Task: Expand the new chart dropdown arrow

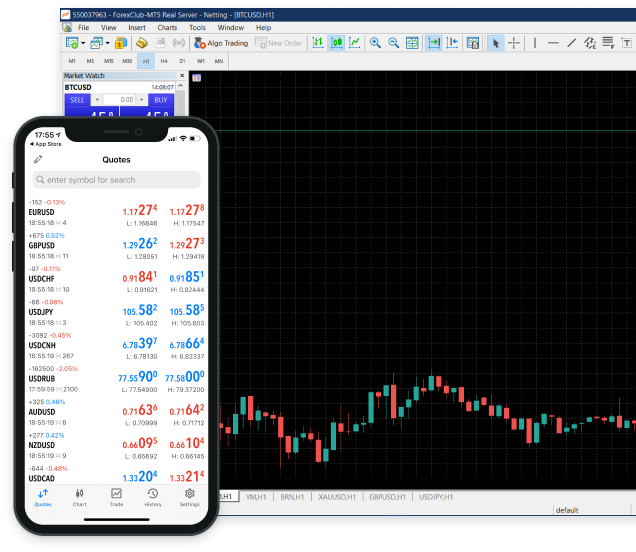Action: click(83, 43)
